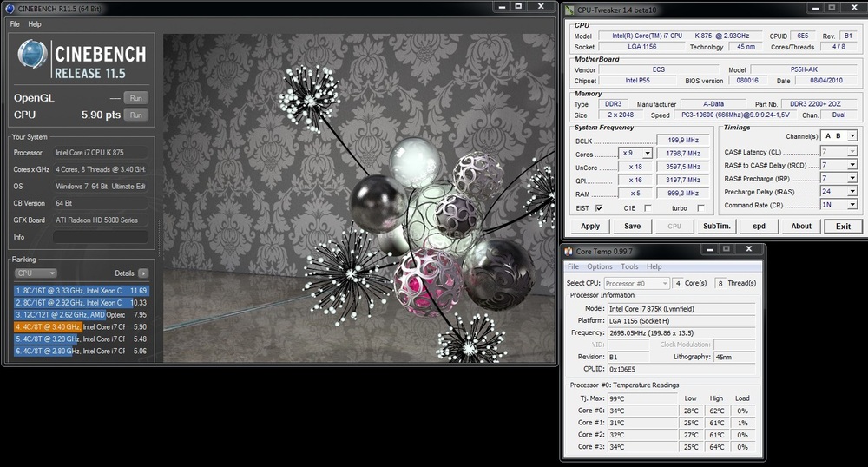Click the empty Info field in Cinebench

click(101, 237)
